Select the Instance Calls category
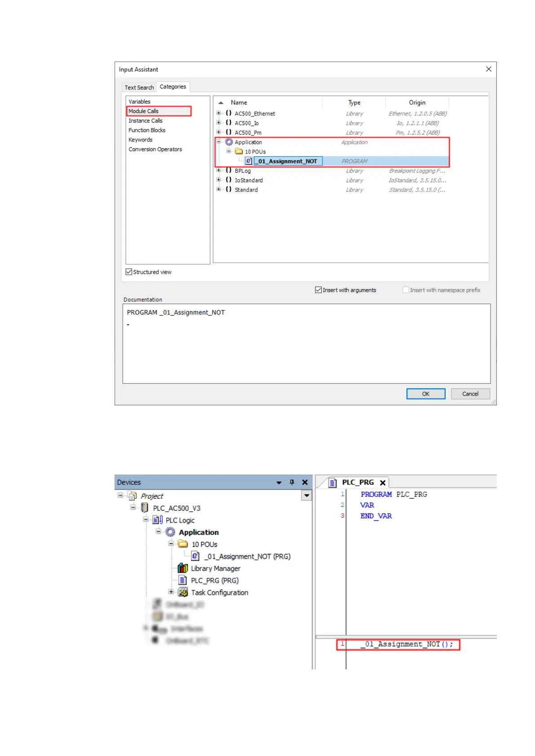Image resolution: width=535 pixels, height=756 pixels. coord(145,121)
